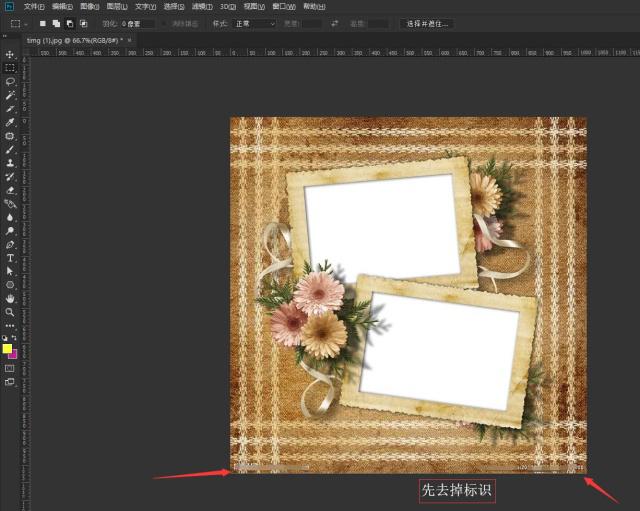Open the 图像 Image menu

(x=90, y=7)
